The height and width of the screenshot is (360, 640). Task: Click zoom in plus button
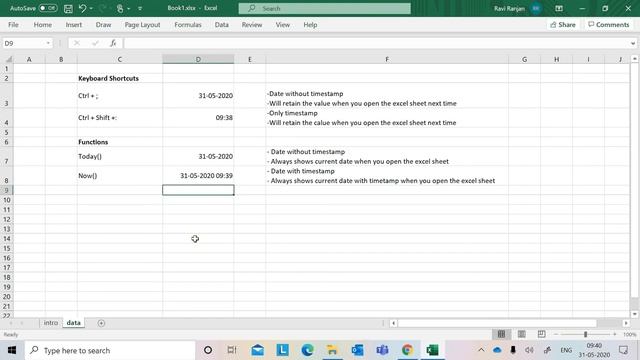pos(615,334)
